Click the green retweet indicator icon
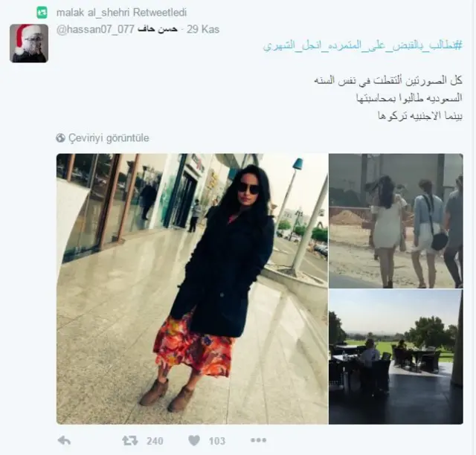The width and height of the screenshot is (476, 455). pyautogui.click(x=42, y=13)
